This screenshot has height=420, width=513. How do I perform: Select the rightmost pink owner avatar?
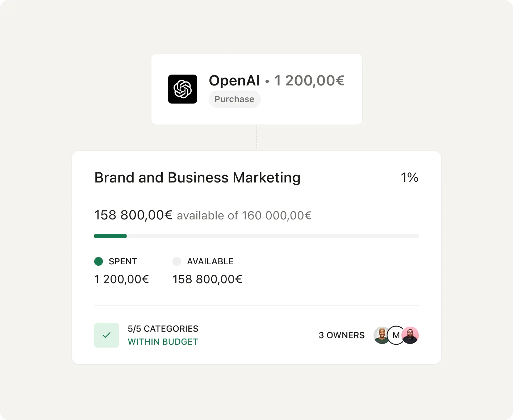[x=410, y=335]
